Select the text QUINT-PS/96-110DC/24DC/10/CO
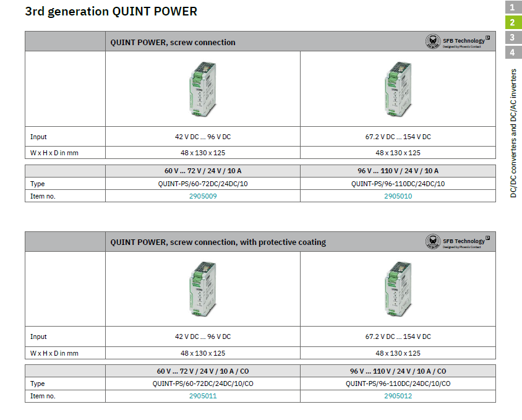Image resolution: width=522 pixels, height=420 pixels. [398, 384]
